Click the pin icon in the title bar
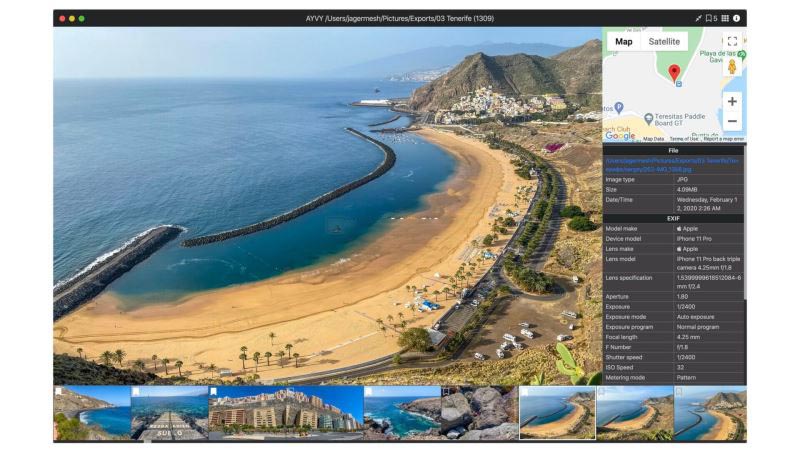This screenshot has height=450, width=800. [698, 18]
